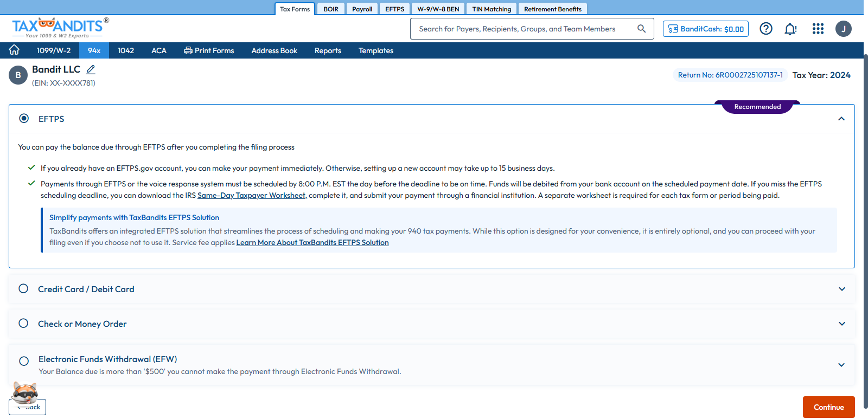The image size is (868, 419).
Task: Select the Electronic Funds Withdrawal radio button
Action: tap(24, 361)
